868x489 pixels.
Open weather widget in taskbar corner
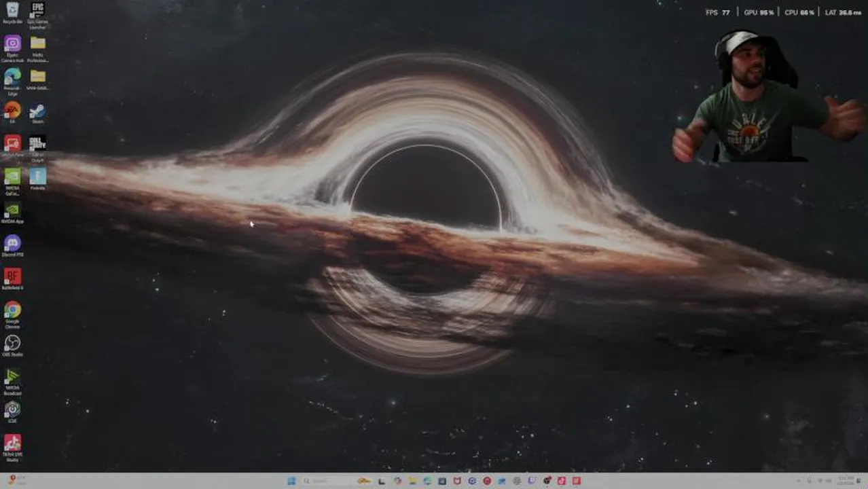tap(16, 481)
